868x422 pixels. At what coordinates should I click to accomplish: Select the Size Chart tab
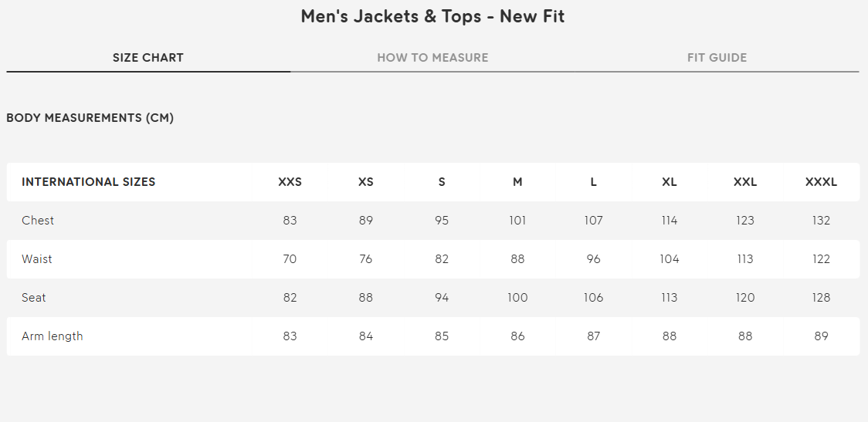[148, 58]
